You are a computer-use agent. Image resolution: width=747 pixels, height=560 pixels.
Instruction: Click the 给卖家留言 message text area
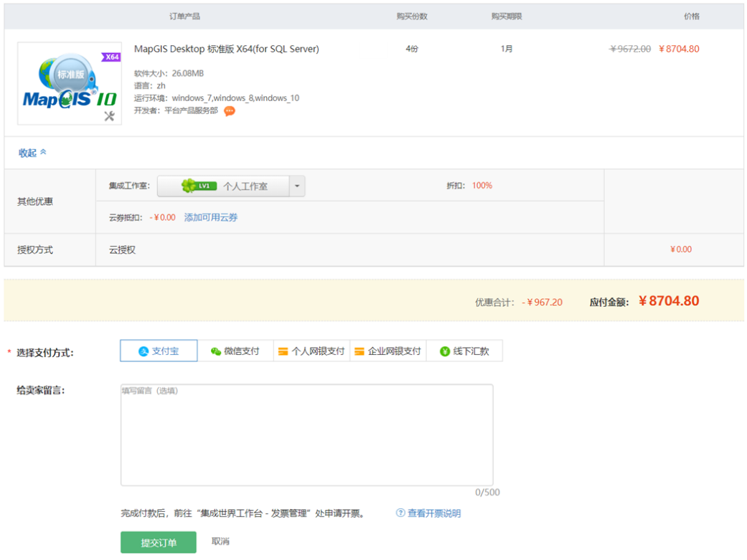click(307, 435)
